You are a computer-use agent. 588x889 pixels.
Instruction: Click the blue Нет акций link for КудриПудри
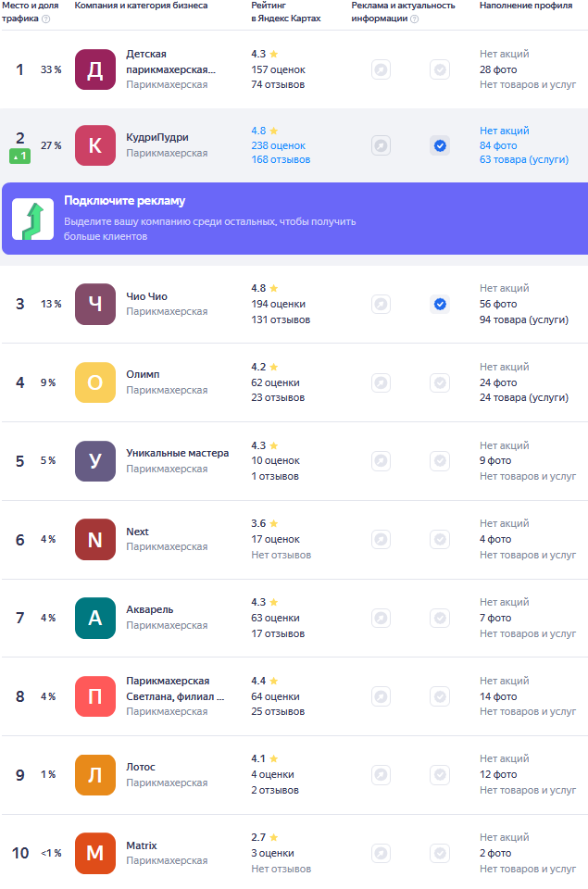[504, 131]
